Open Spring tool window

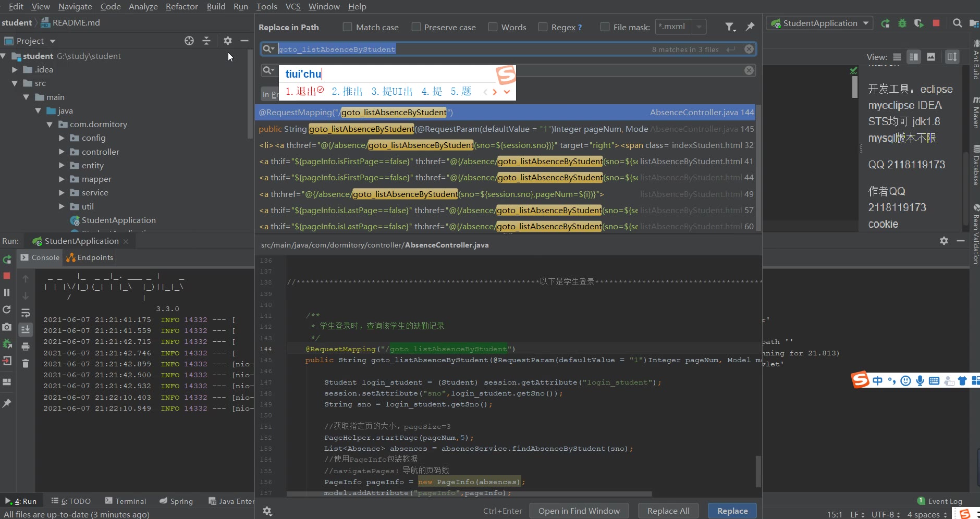coord(176,501)
